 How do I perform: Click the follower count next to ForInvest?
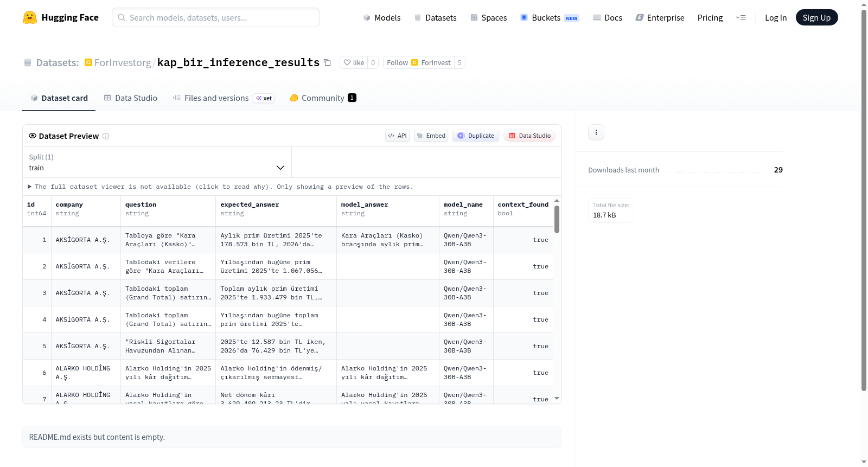pos(459,62)
